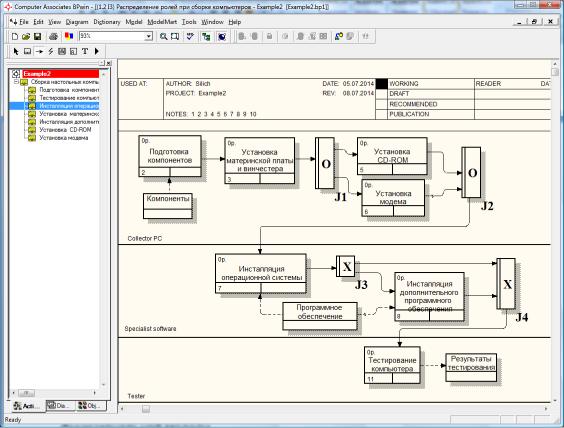
Task: Select highlighted Инсталляция операцио tree item
Action: point(69,106)
